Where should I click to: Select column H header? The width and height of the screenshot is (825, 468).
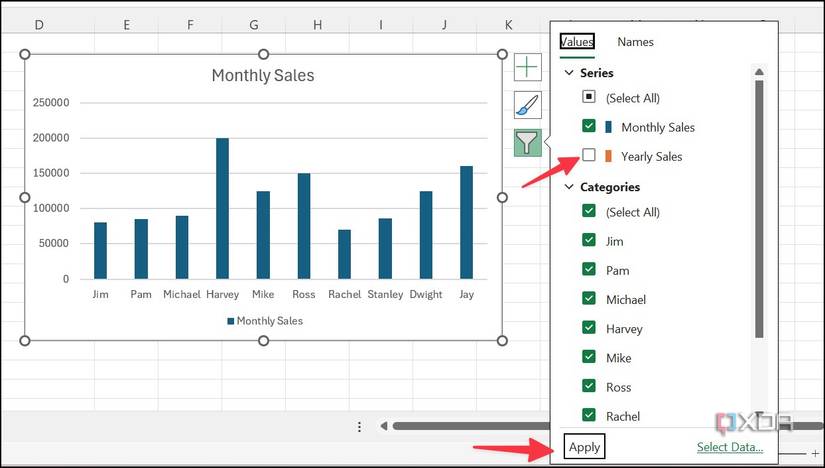point(317,25)
